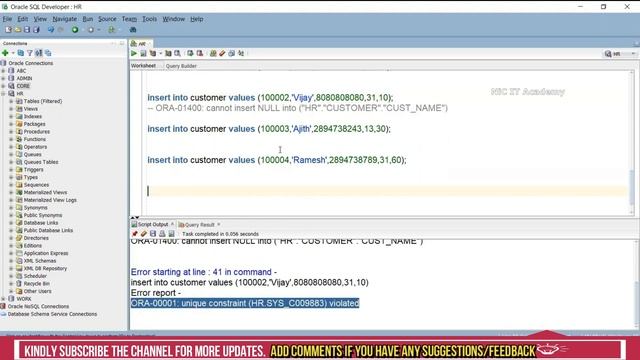Open the Source menu
Viewport: 640px width, 360px height.
tap(107, 19)
